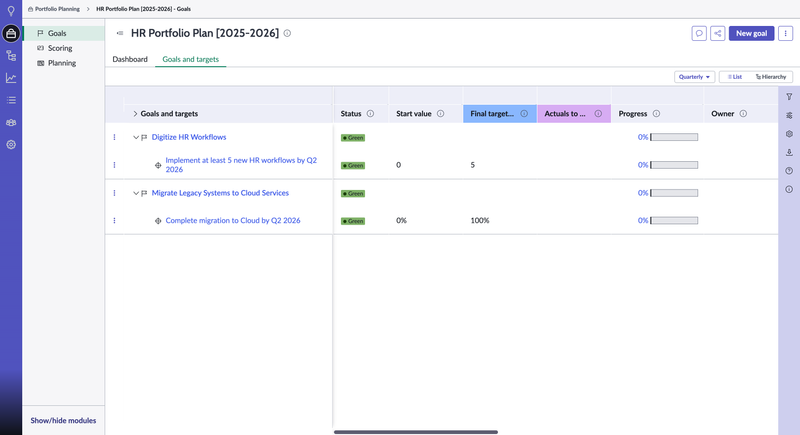Expand all rows via Goals and targets chevron
This screenshot has height=435, width=800.
click(135, 114)
